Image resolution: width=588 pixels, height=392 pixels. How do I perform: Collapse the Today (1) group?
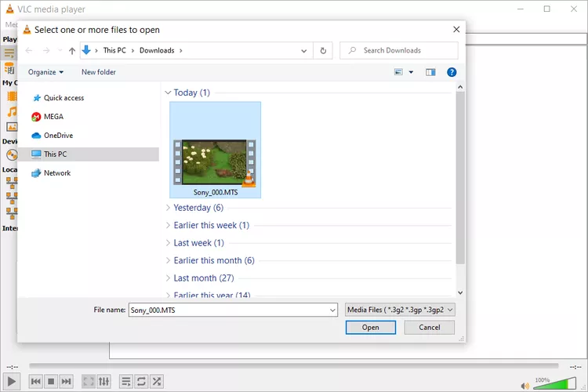(x=168, y=93)
